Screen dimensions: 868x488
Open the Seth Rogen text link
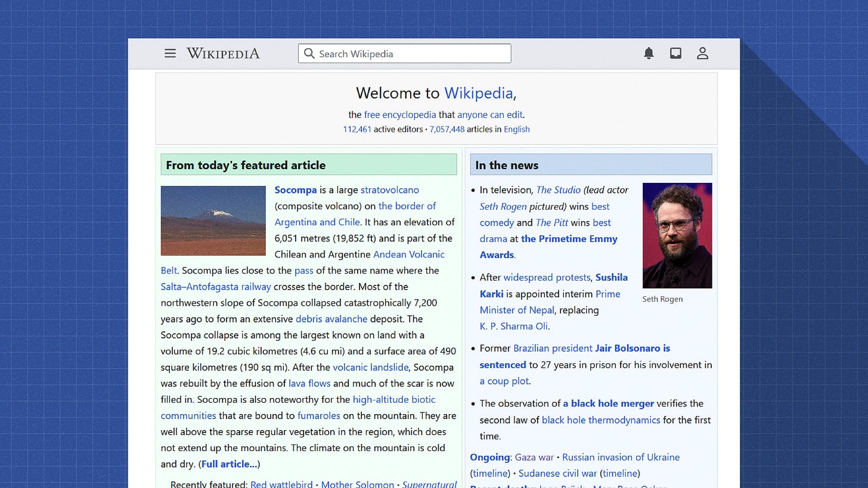503,206
